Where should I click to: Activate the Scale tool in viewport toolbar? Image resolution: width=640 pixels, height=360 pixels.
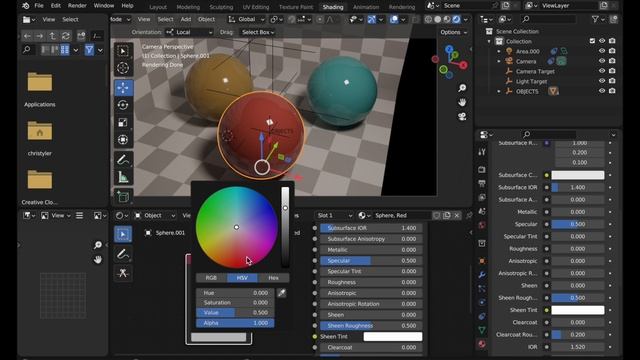click(123, 122)
